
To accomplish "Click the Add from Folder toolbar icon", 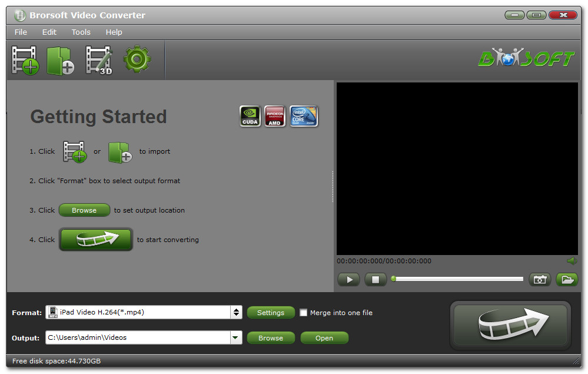I will pyautogui.click(x=61, y=61).
